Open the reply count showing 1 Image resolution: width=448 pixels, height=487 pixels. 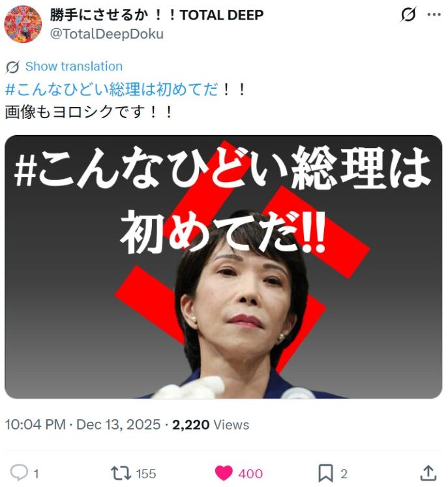click(36, 474)
